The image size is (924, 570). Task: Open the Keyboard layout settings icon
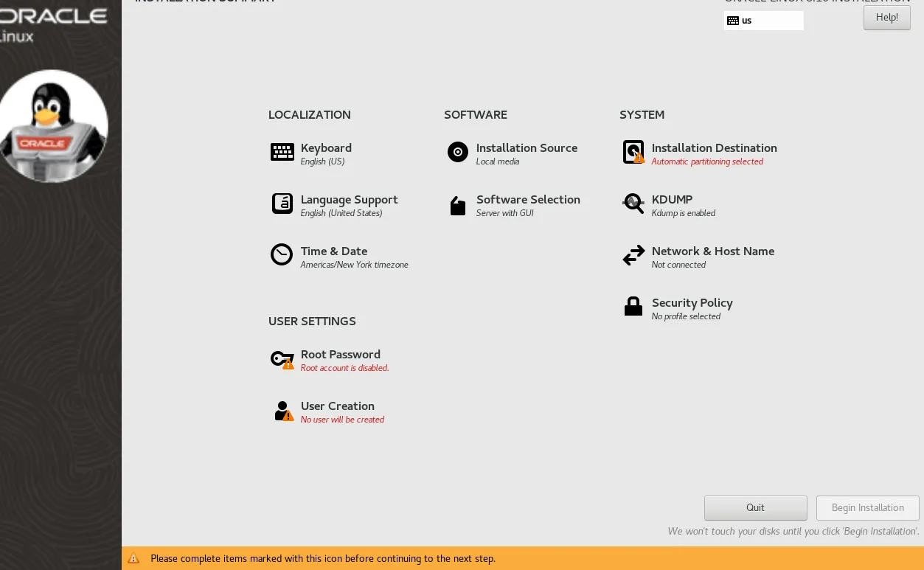pyautogui.click(x=282, y=153)
